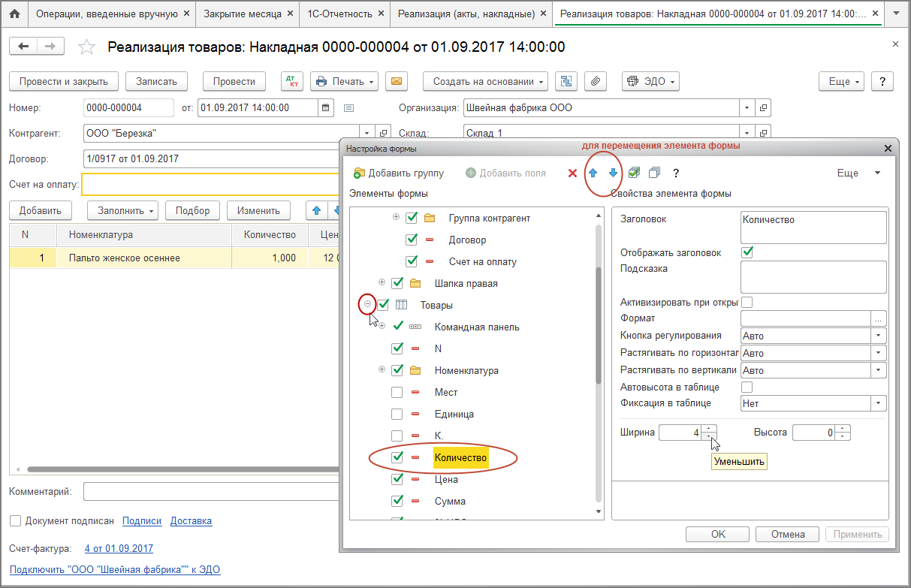
Task: Switch to 1С-Отчетность tab
Action: [343, 14]
